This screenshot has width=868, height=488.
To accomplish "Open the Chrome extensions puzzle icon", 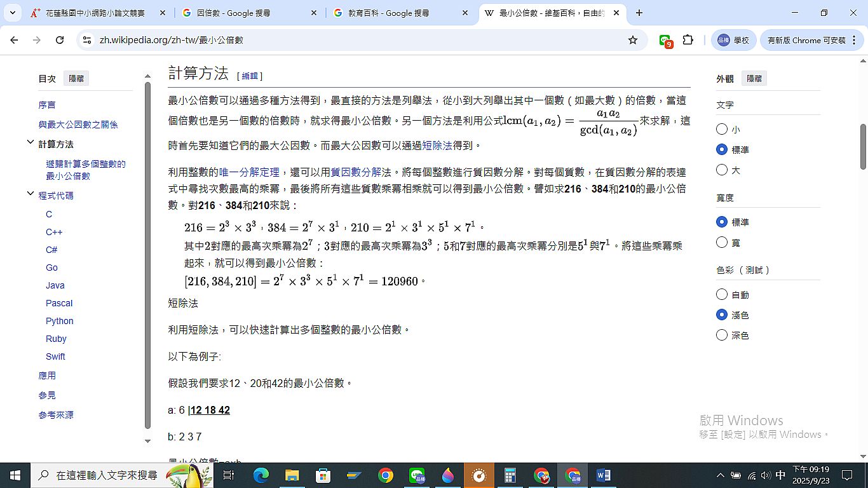I will pyautogui.click(x=688, y=40).
